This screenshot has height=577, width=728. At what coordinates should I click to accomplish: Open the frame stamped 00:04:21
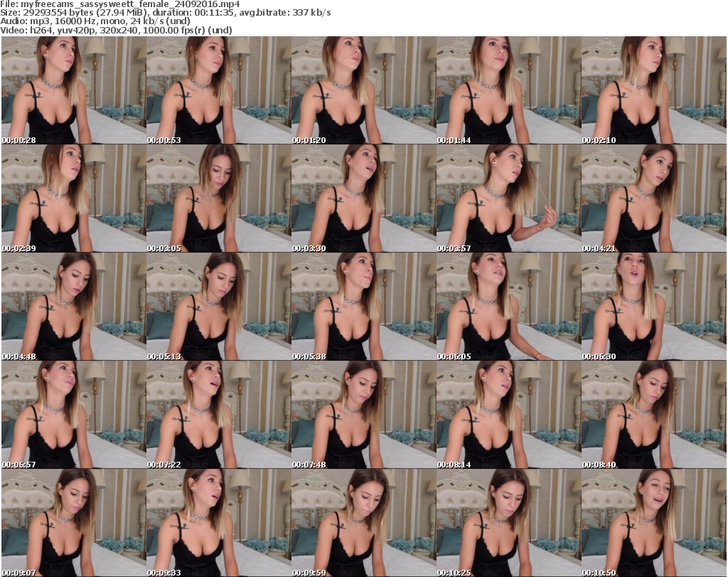654,198
